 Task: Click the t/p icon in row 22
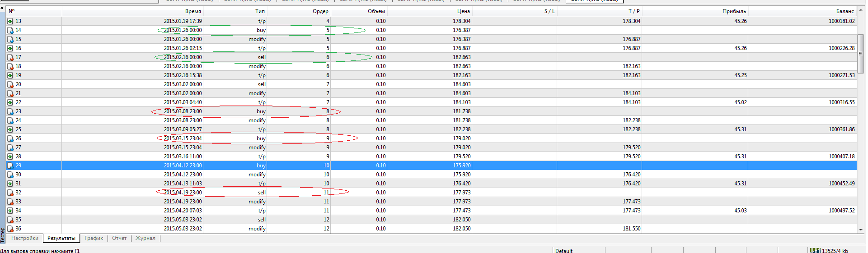pos(10,102)
